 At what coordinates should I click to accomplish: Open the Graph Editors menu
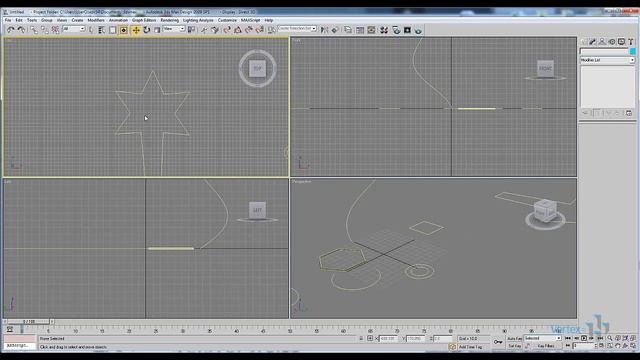click(x=144, y=20)
